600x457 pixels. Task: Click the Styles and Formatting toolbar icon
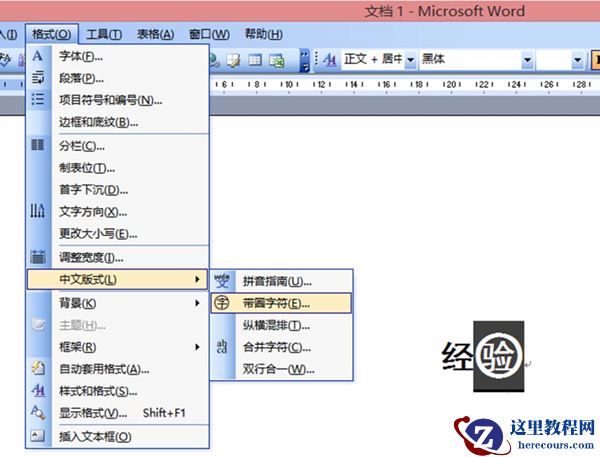(x=329, y=60)
